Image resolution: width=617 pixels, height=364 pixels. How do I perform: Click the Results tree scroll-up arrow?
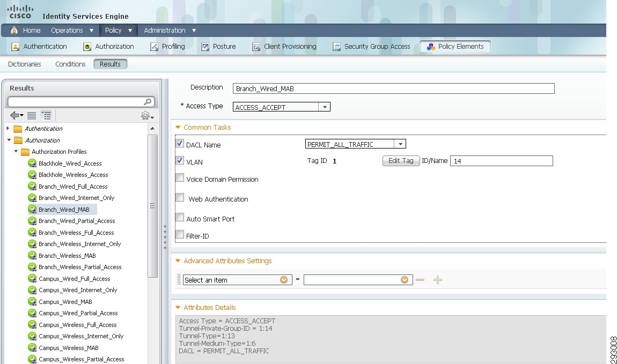pos(152,129)
